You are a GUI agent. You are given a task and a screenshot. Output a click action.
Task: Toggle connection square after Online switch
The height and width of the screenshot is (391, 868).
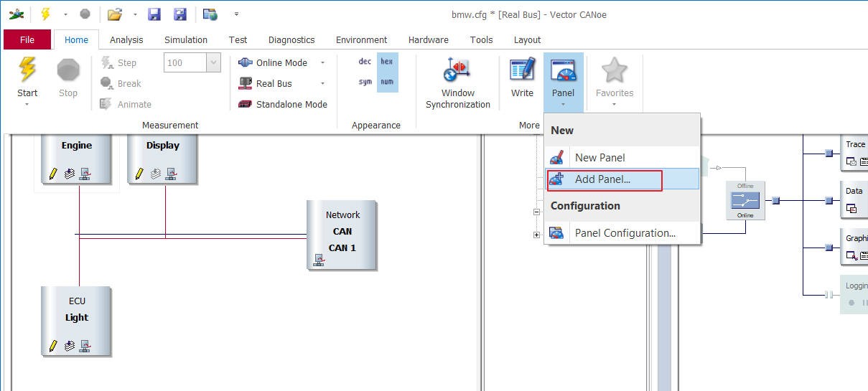coord(775,200)
